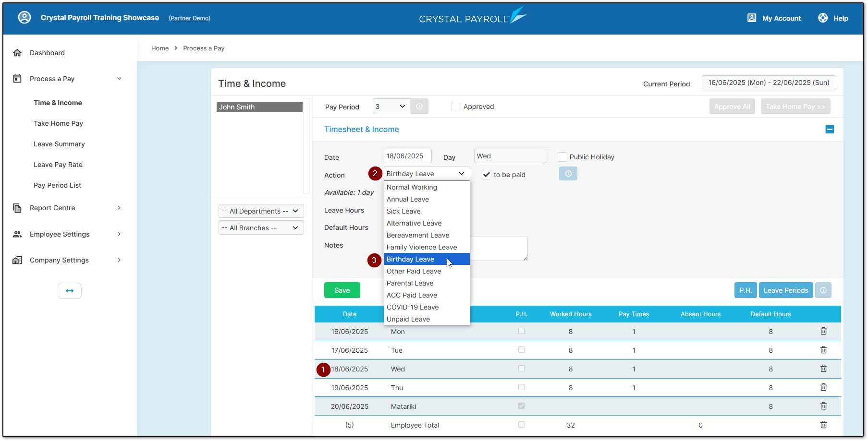This screenshot has height=441, width=868.
Task: Click info icon next to to be paid
Action: click(x=568, y=174)
